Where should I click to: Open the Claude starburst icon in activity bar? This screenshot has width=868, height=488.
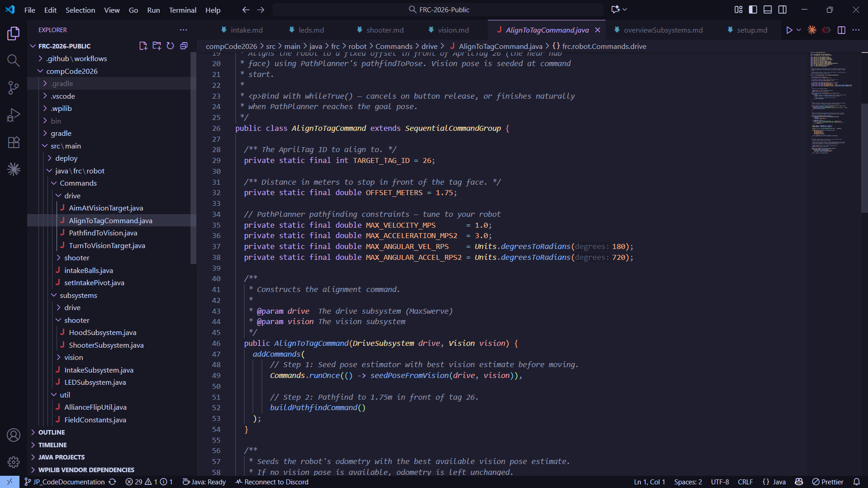click(x=14, y=169)
